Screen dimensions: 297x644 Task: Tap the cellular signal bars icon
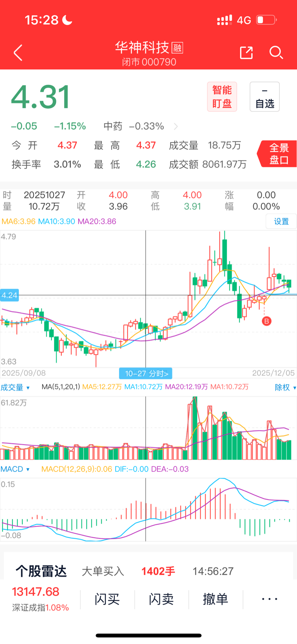[x=224, y=20]
